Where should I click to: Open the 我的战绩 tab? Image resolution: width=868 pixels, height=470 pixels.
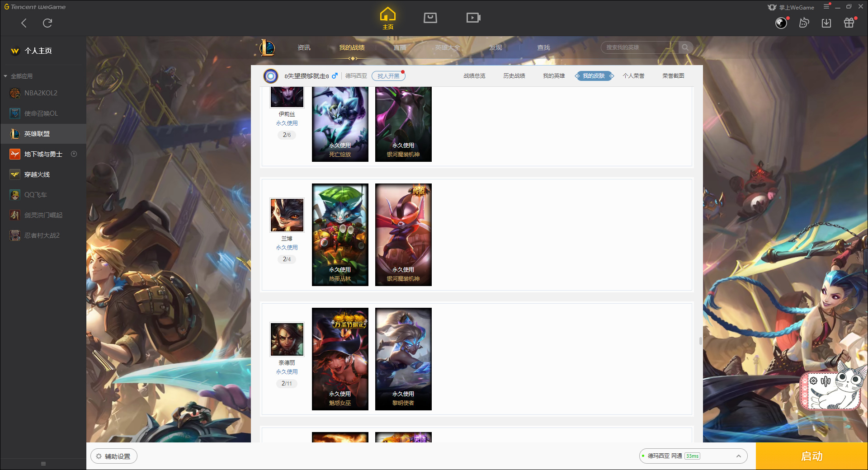352,47
